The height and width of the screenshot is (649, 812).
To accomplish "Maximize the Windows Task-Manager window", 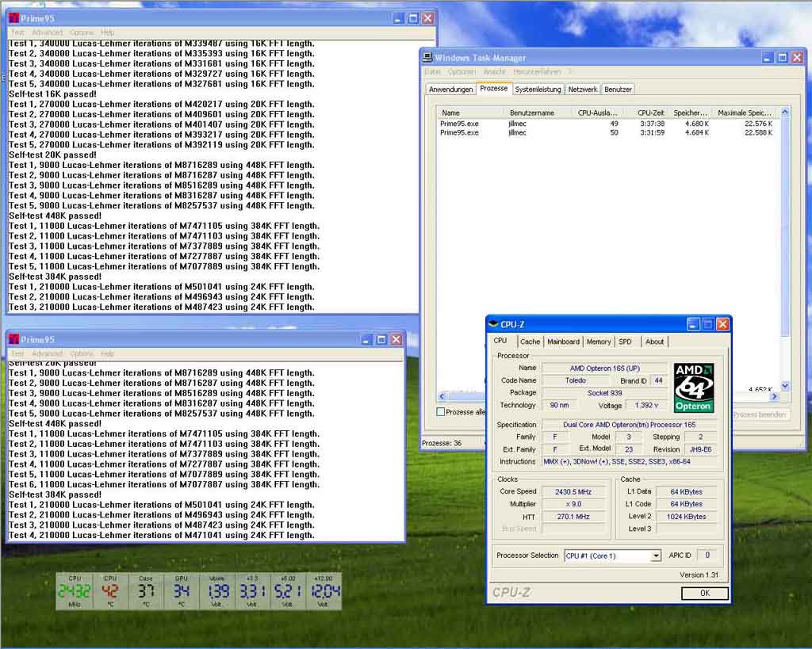I will 783,57.
